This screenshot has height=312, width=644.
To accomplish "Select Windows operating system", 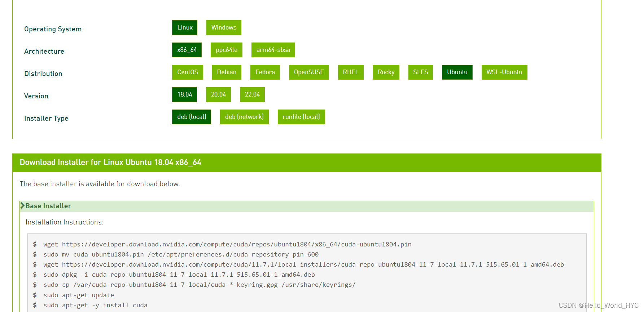I will (224, 27).
